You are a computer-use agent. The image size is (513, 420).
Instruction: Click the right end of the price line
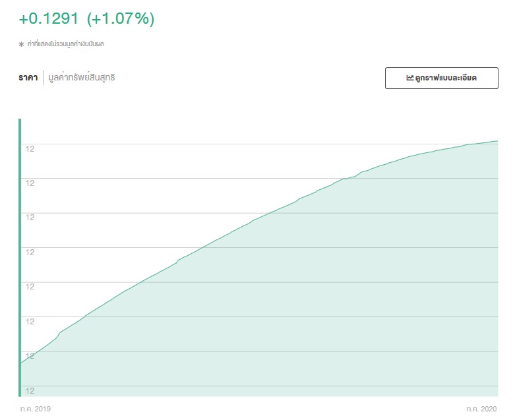[x=496, y=141]
